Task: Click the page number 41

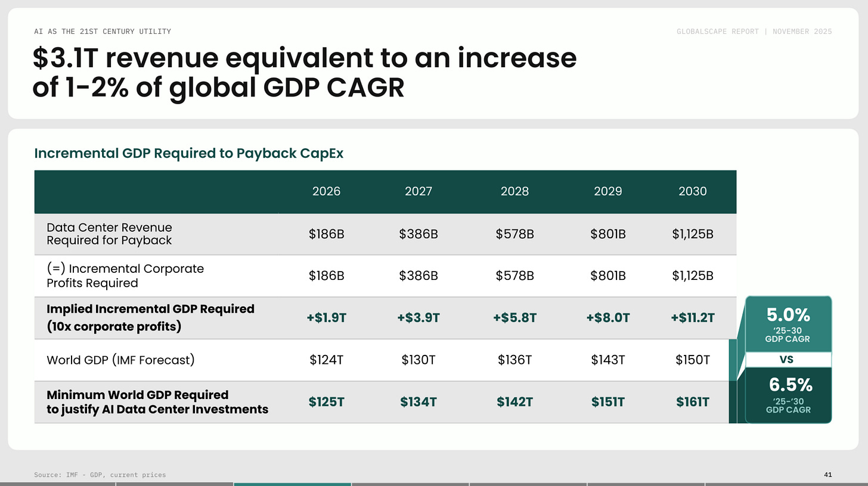Action: [827, 475]
